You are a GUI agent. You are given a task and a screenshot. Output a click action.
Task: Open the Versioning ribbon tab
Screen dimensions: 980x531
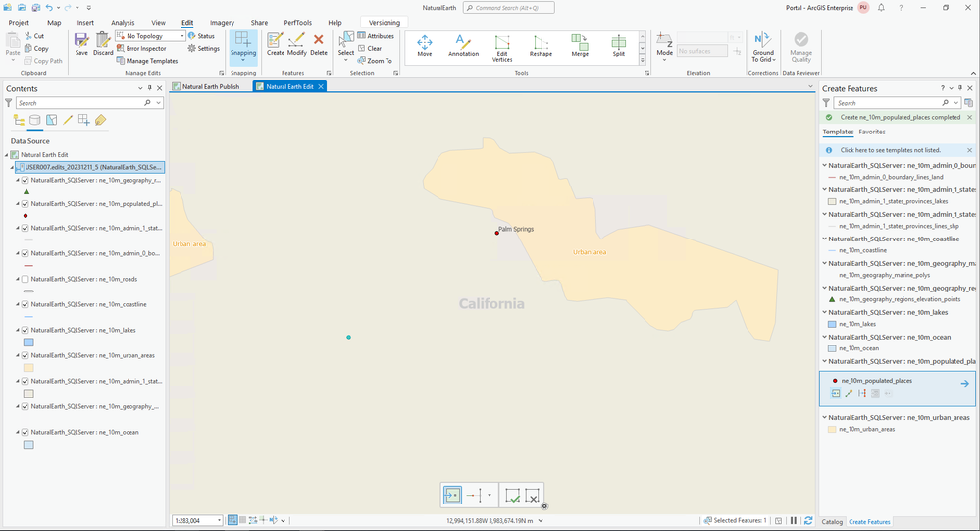pos(384,22)
